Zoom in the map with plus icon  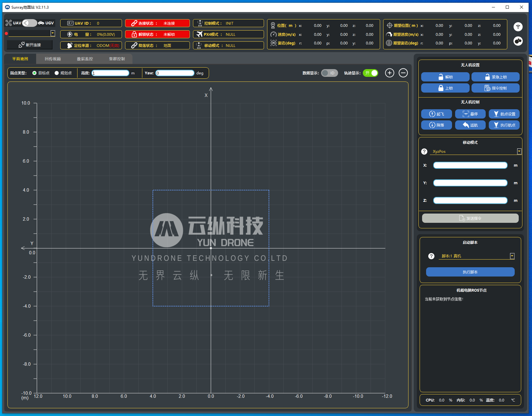390,73
